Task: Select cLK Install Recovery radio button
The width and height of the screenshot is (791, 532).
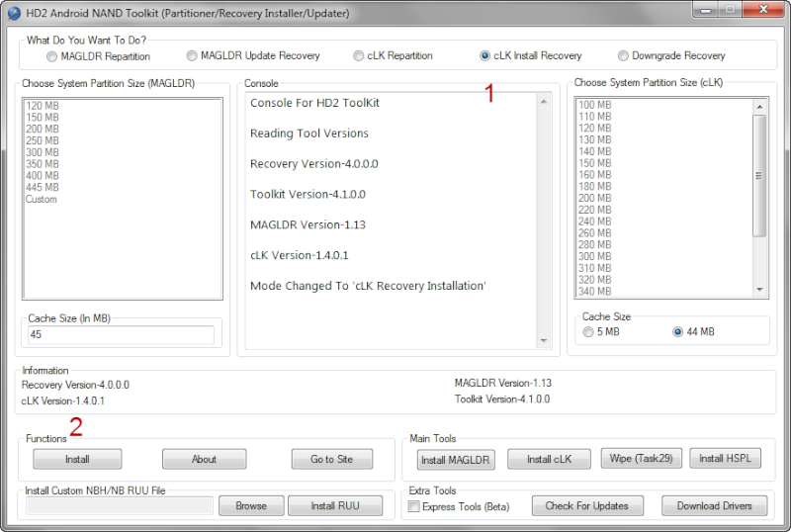Action: click(531, 55)
